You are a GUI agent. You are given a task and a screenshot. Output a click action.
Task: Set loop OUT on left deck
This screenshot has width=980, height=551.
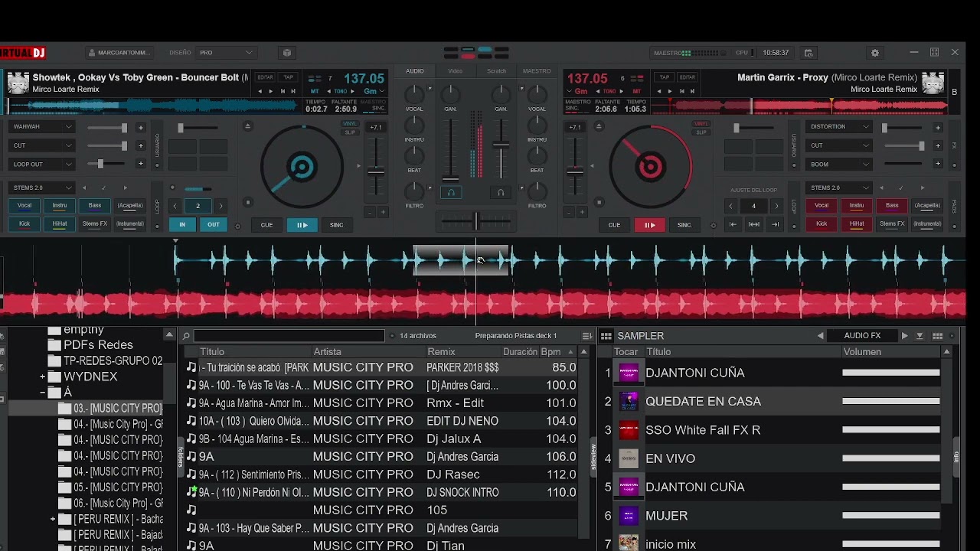pos(213,225)
